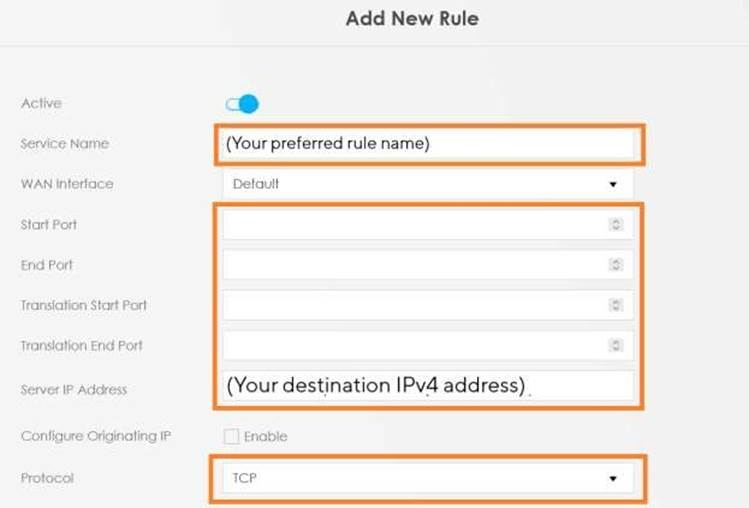Click the Active label text
Viewport: 749px width, 508px height.
41,103
